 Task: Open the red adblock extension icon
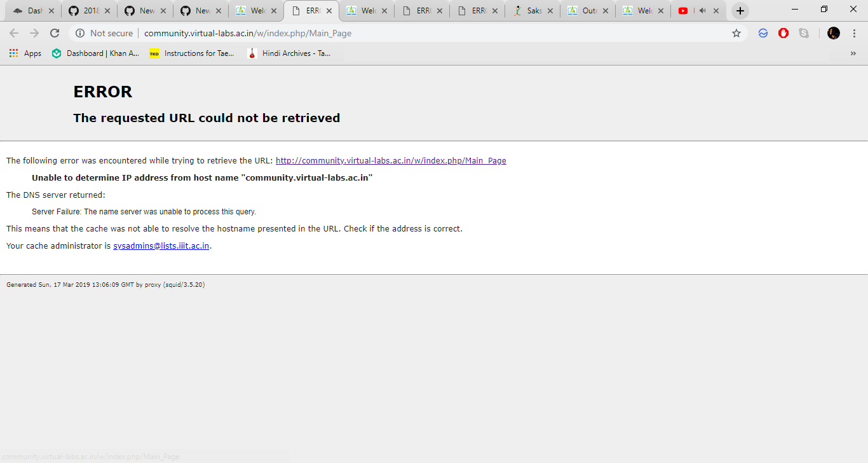pyautogui.click(x=783, y=33)
